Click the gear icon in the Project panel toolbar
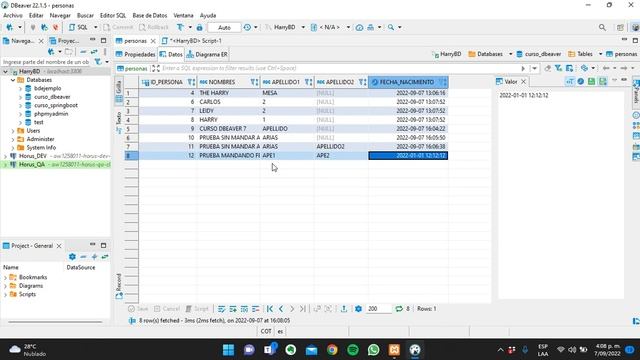The width and height of the screenshot is (640, 360). (72, 257)
